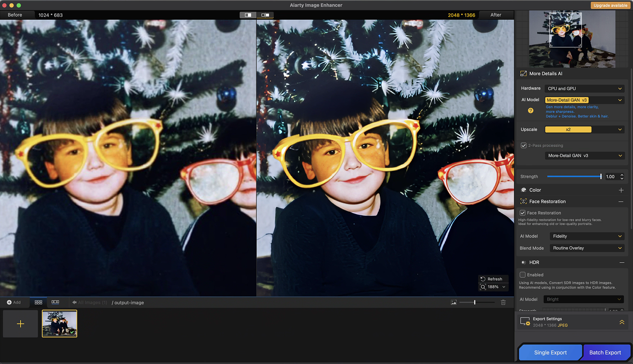Click the Face Restoration section icon
The image size is (633, 364).
pos(523,201)
